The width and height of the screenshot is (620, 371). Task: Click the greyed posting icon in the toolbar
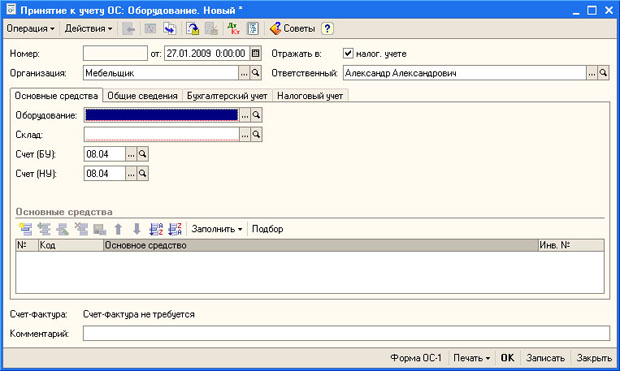pyautogui.click(x=150, y=28)
